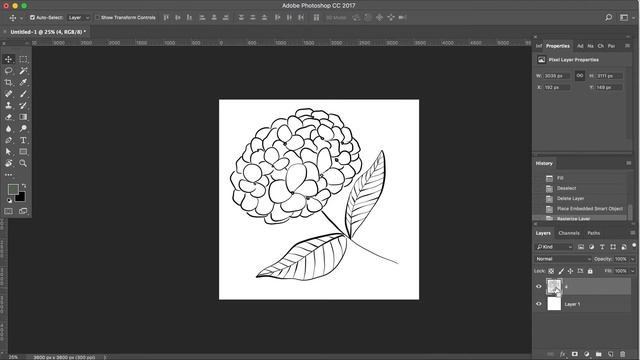The image size is (640, 360).
Task: Select the Rectangular Marquee tool
Action: point(23,59)
